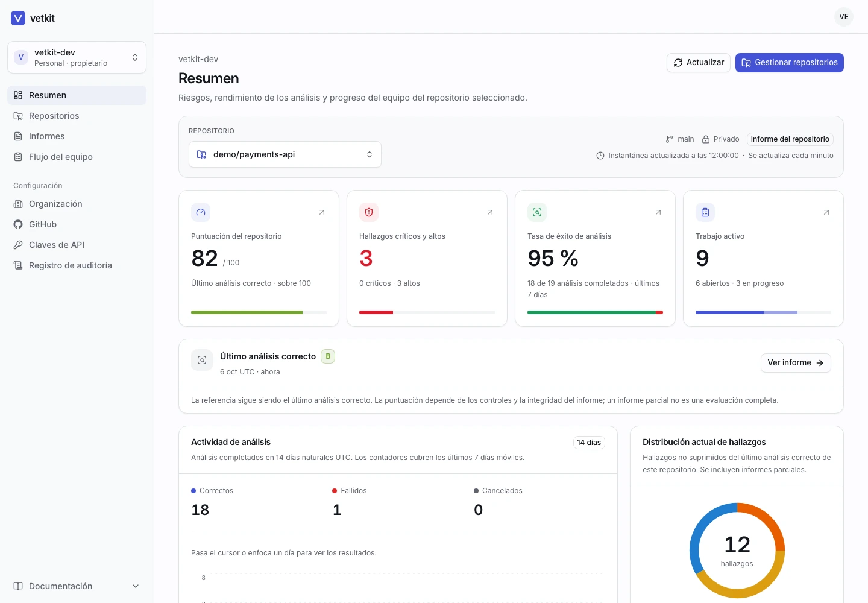Viewport: 868px width, 603px height.
Task: Click the shield icon on Hallazgos críticos card
Action: pos(369,212)
